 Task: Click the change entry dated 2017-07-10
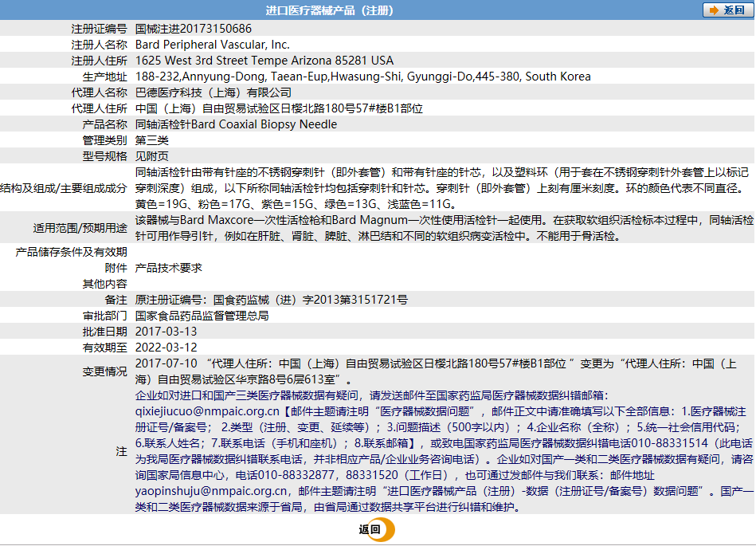click(x=436, y=371)
